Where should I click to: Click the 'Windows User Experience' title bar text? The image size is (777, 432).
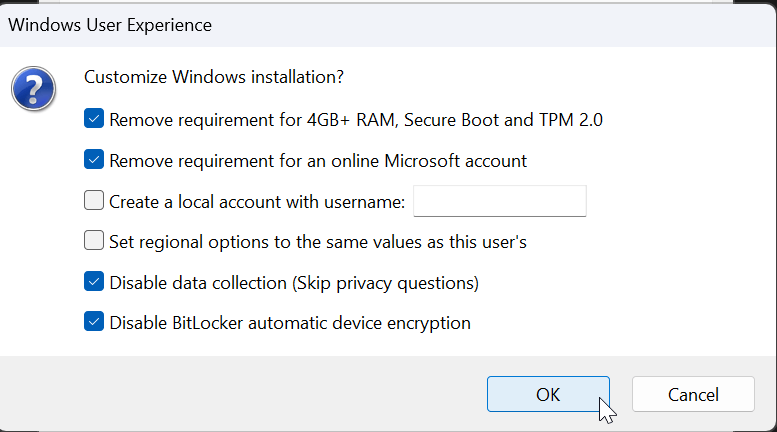(x=110, y=25)
